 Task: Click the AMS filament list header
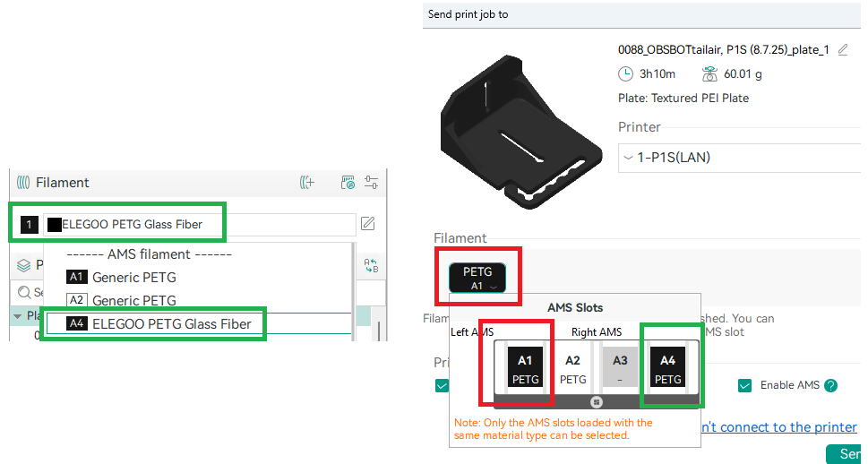149,254
